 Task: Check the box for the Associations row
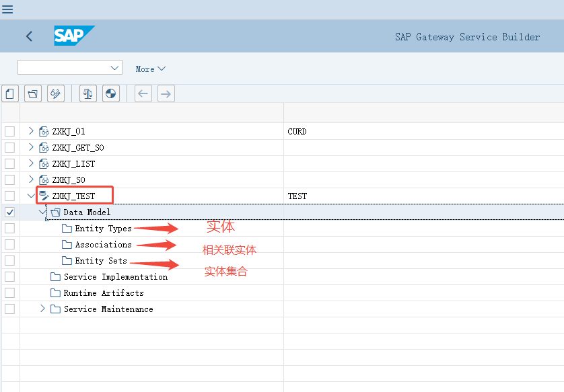point(9,245)
